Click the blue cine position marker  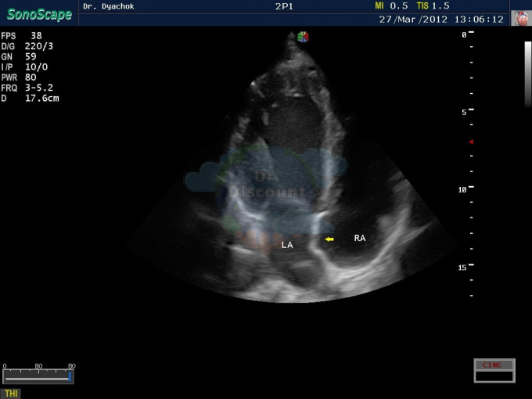[x=70, y=376]
